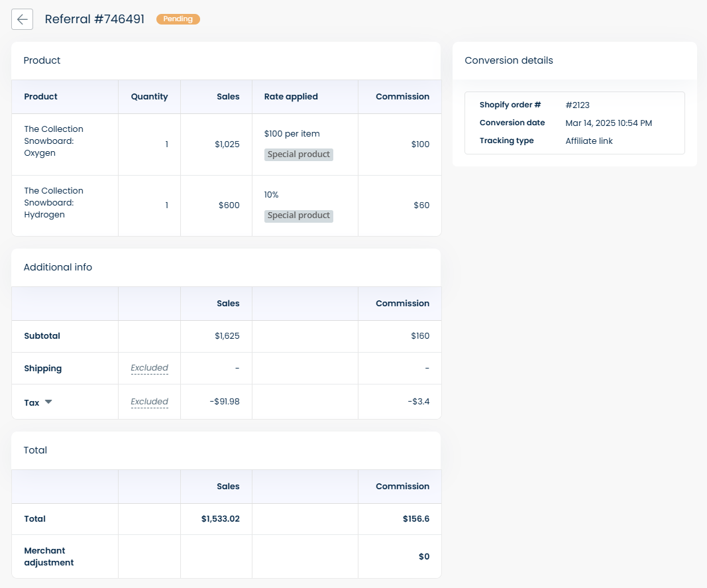Click Special product tag for Hydrogen snowboard
This screenshot has width=707, height=588.
[x=298, y=215]
